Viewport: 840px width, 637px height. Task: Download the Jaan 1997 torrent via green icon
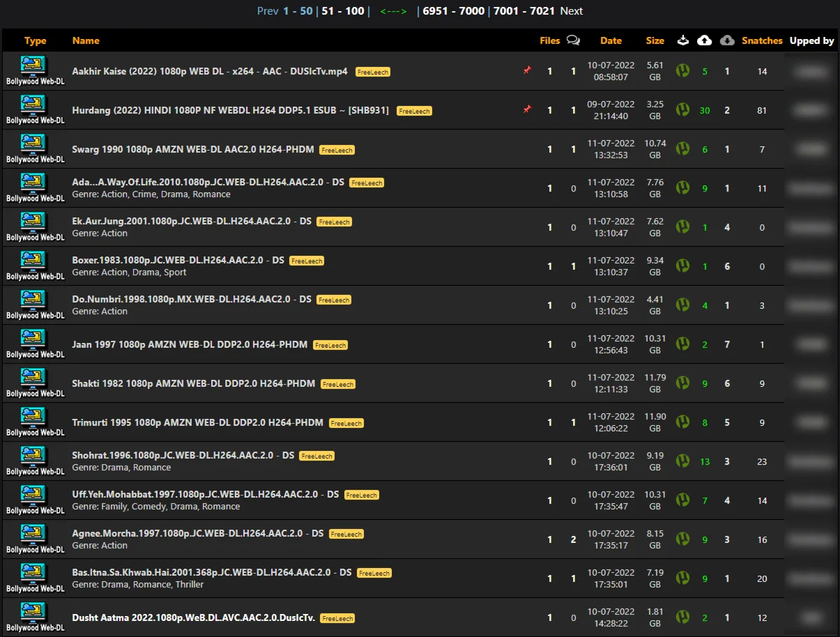pyautogui.click(x=683, y=344)
